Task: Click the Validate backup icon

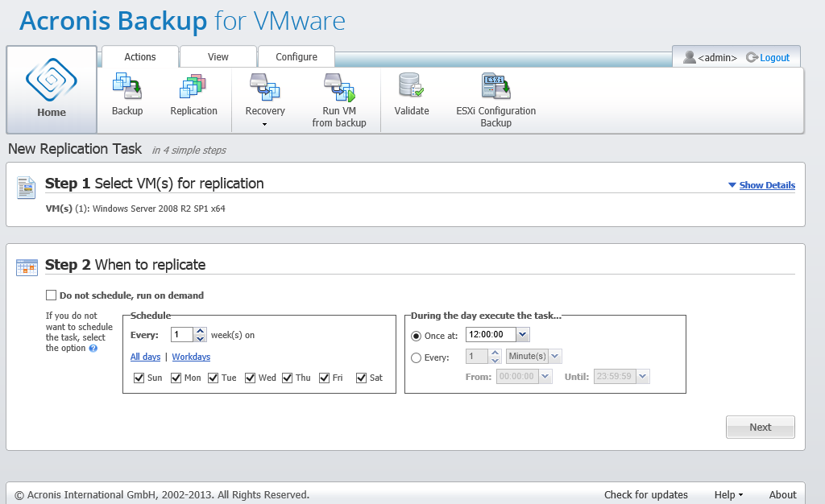Action: [x=412, y=85]
